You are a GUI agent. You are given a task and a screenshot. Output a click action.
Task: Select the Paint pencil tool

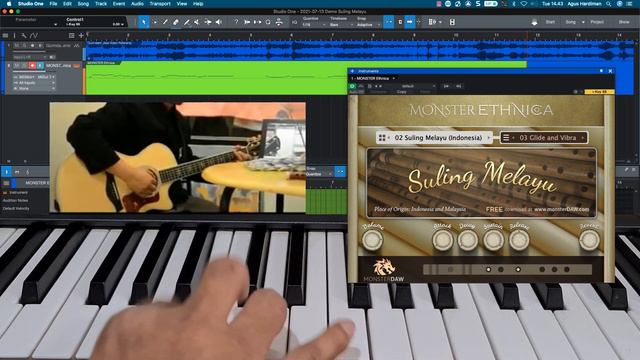[x=187, y=22]
